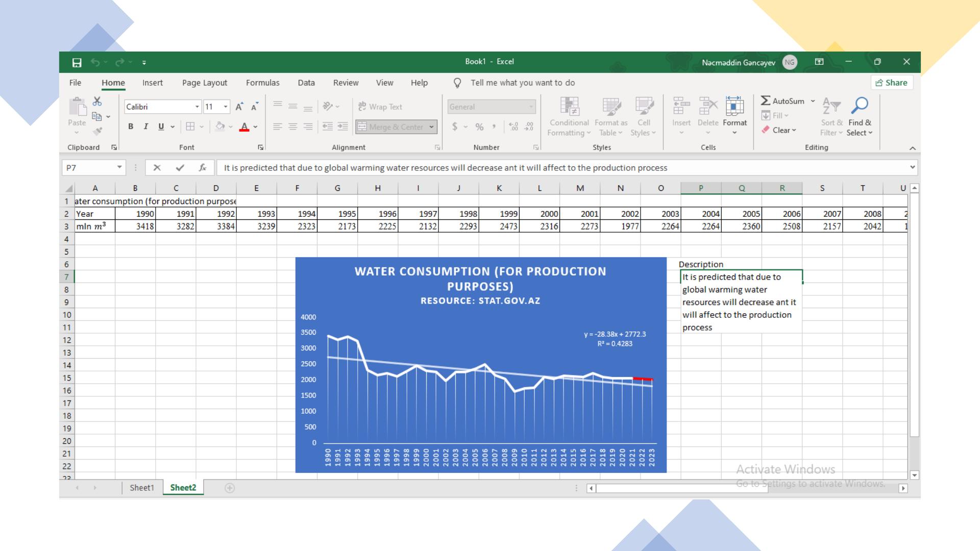The width and height of the screenshot is (980, 551).
Task: Switch to the Formulas tab
Action: 263,83
